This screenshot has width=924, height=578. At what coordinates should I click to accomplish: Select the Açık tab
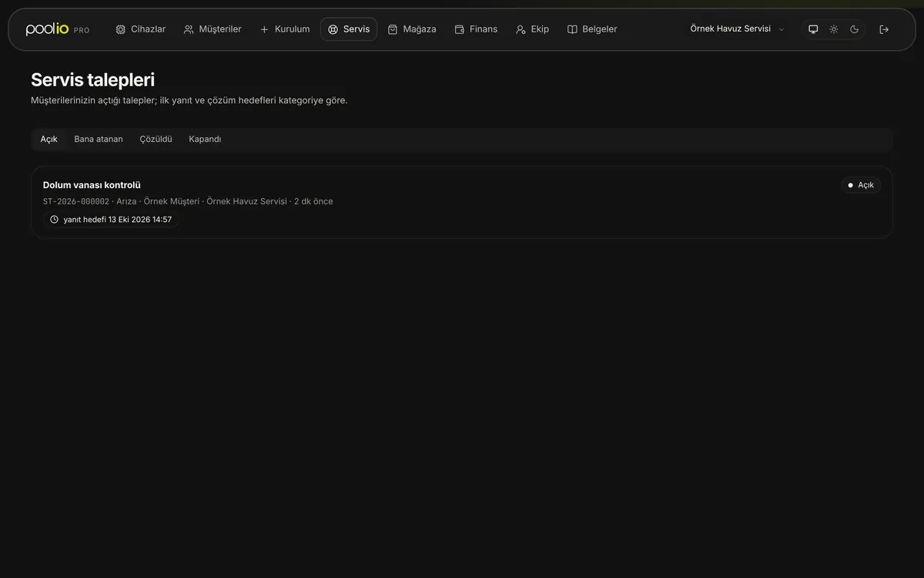pyautogui.click(x=49, y=139)
